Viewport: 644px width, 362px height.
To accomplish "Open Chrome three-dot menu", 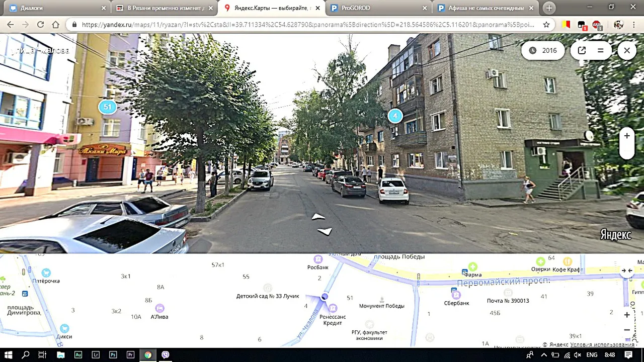I will coord(633,25).
